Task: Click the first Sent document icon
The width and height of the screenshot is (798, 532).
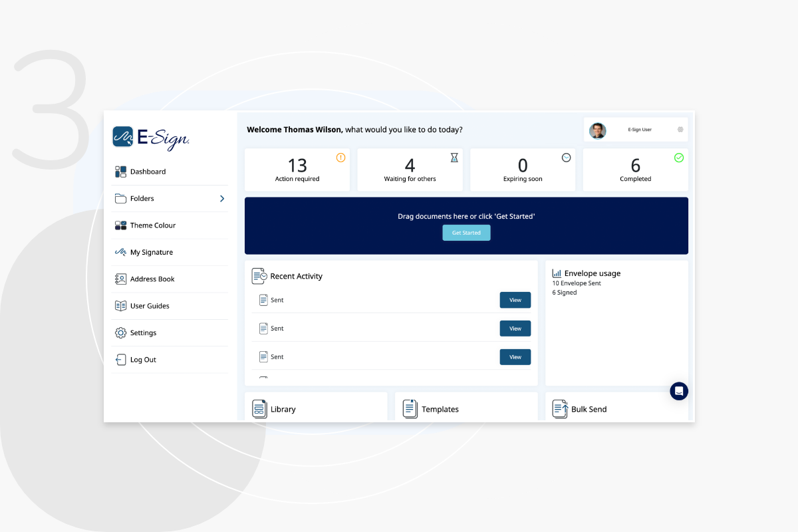Action: (263, 300)
